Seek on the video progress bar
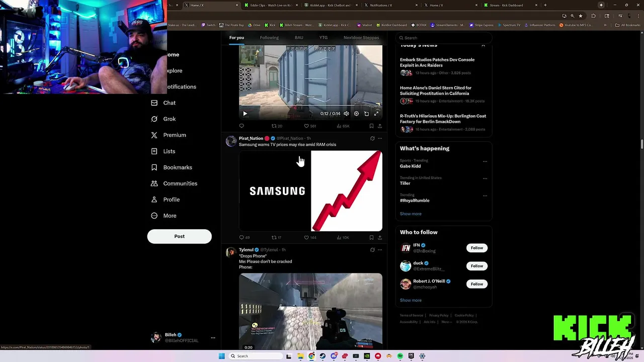This screenshot has width=644, height=362. pos(310,106)
